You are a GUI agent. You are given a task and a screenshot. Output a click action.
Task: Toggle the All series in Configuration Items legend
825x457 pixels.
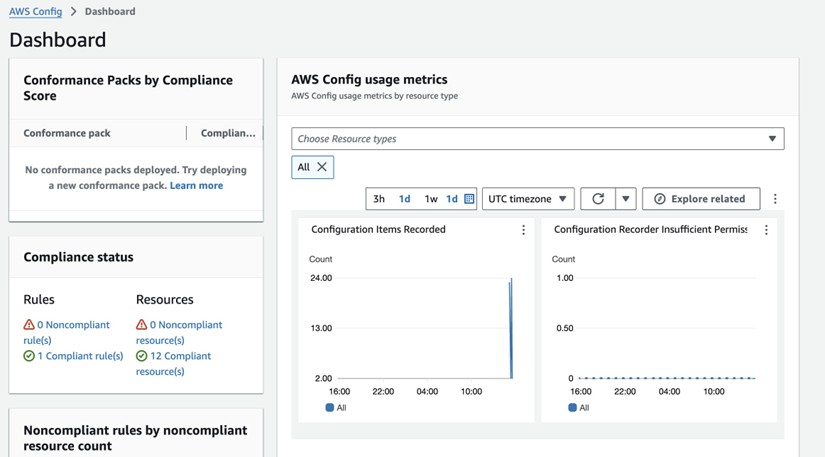pyautogui.click(x=335, y=408)
